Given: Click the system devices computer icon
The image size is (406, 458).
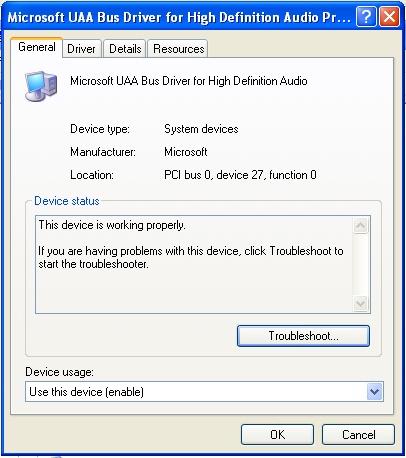Looking at the screenshot, I should (x=41, y=86).
